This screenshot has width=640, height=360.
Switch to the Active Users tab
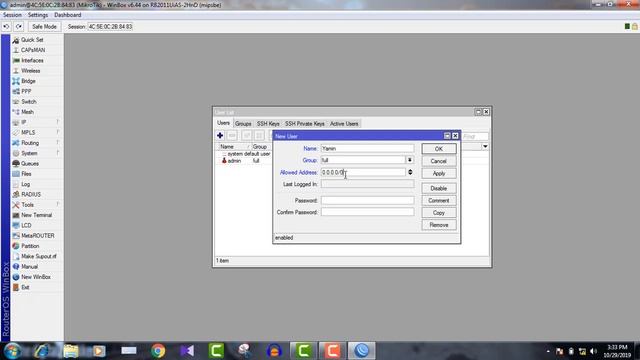pyautogui.click(x=344, y=124)
